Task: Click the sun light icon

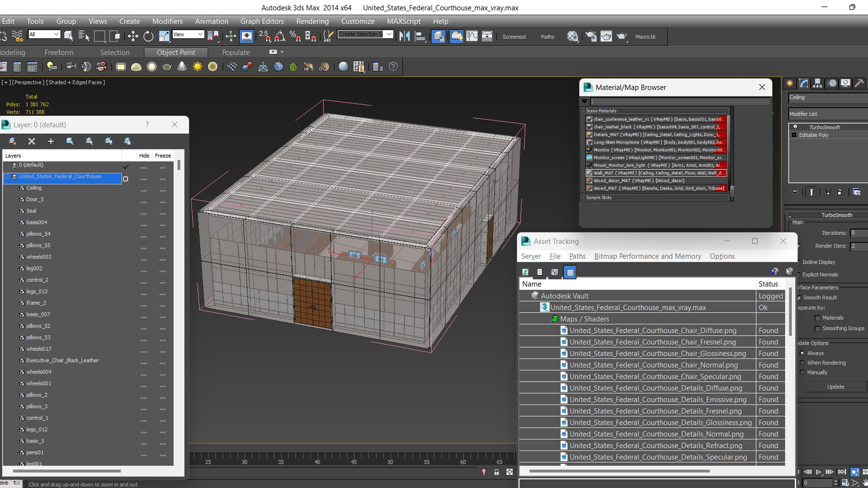Action: pos(197,67)
